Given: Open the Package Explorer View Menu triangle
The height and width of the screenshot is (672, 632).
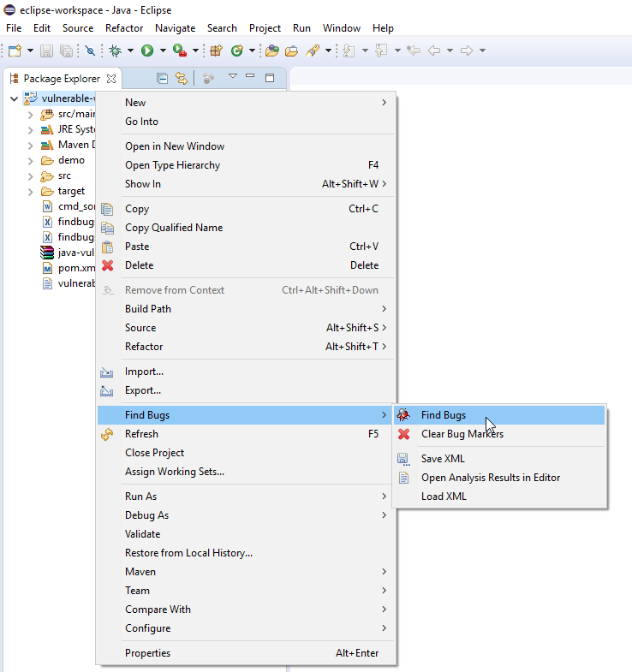Looking at the screenshot, I should 233,76.
